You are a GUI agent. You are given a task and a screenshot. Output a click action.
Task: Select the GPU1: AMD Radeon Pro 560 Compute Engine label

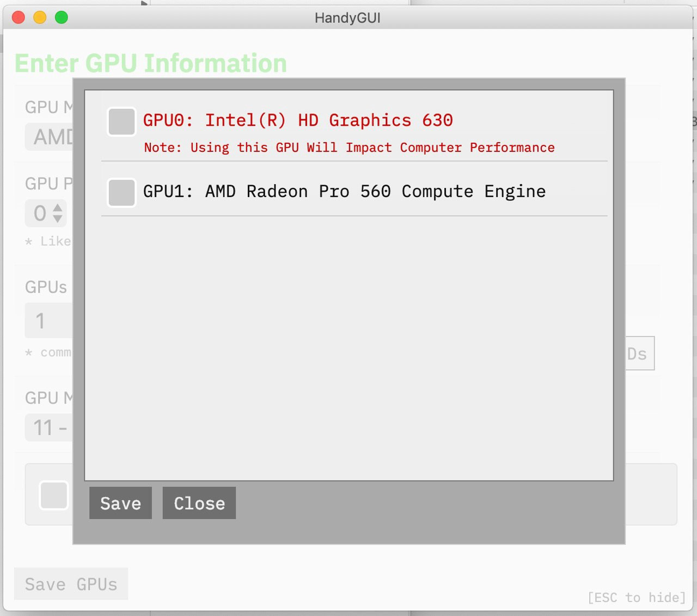pyautogui.click(x=344, y=191)
